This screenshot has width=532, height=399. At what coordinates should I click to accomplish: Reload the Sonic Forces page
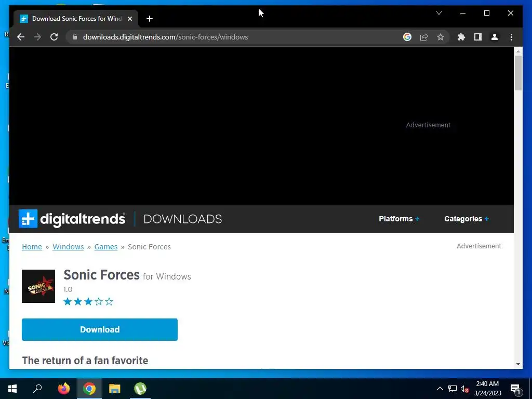pyautogui.click(x=54, y=37)
